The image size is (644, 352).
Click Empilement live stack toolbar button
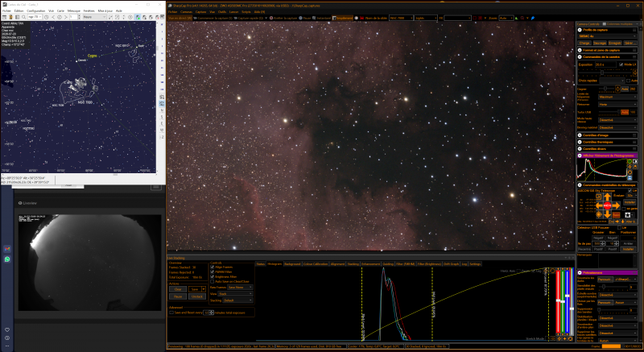tap(343, 18)
